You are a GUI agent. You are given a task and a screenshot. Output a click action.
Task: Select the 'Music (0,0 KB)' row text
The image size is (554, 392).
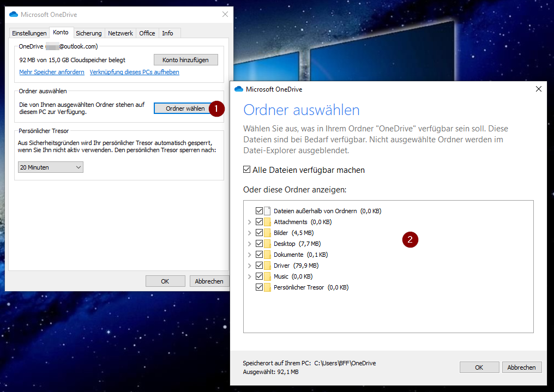[x=293, y=276]
